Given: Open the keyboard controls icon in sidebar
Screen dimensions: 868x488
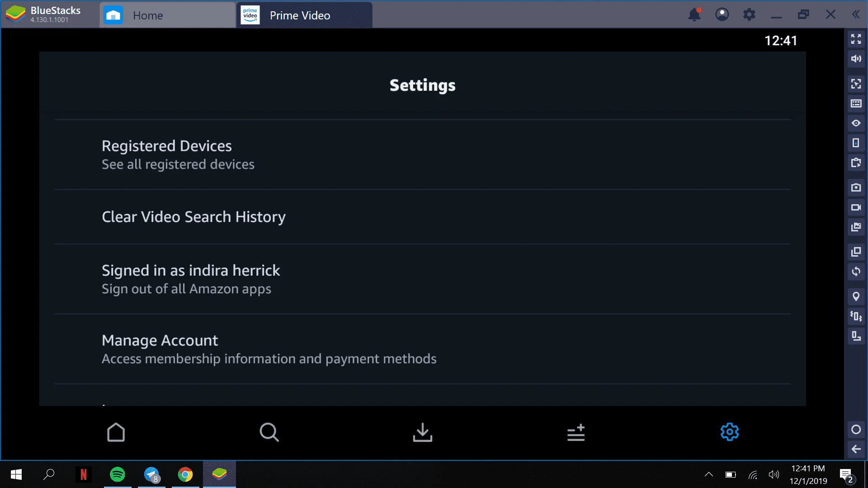Looking at the screenshot, I should coord(856,103).
